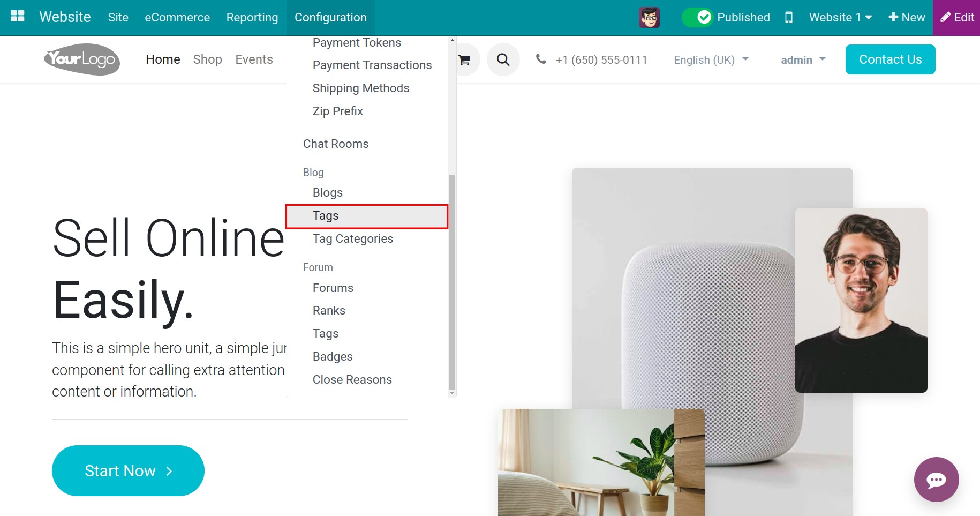Click the shopping cart icon
The width and height of the screenshot is (980, 516).
465,59
